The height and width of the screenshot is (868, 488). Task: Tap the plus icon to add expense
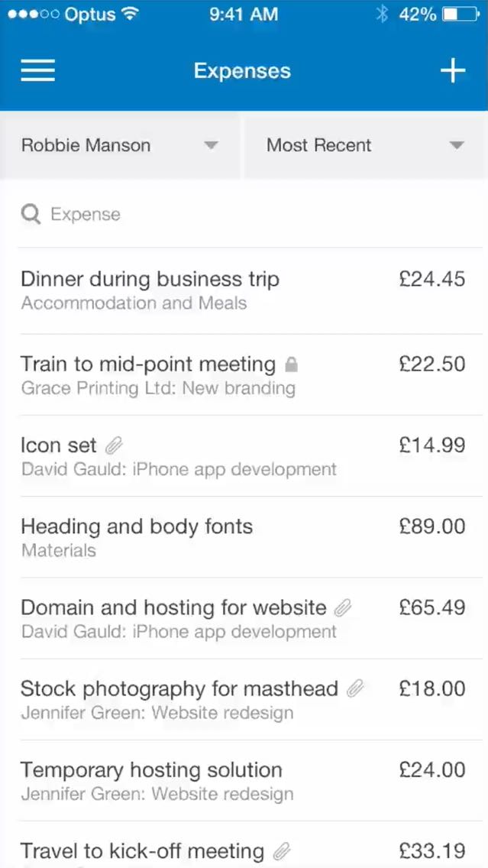tap(452, 71)
